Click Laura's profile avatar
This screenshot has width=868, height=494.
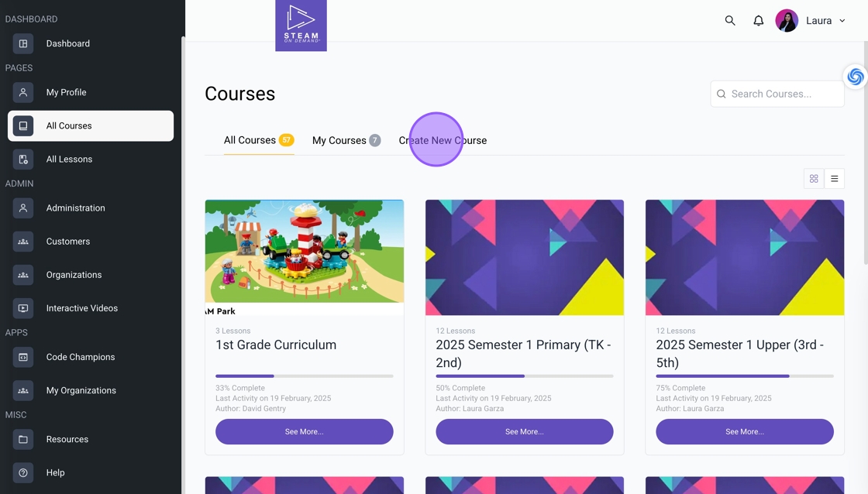(x=787, y=20)
